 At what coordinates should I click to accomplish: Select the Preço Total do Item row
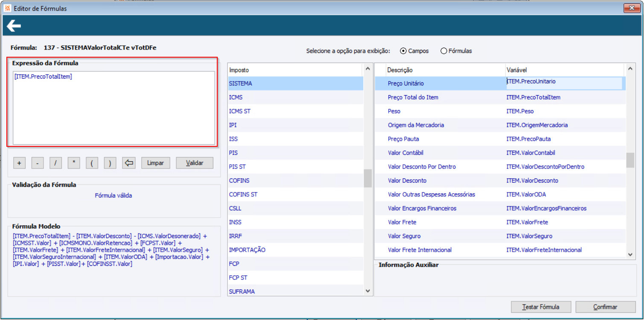tap(499, 97)
